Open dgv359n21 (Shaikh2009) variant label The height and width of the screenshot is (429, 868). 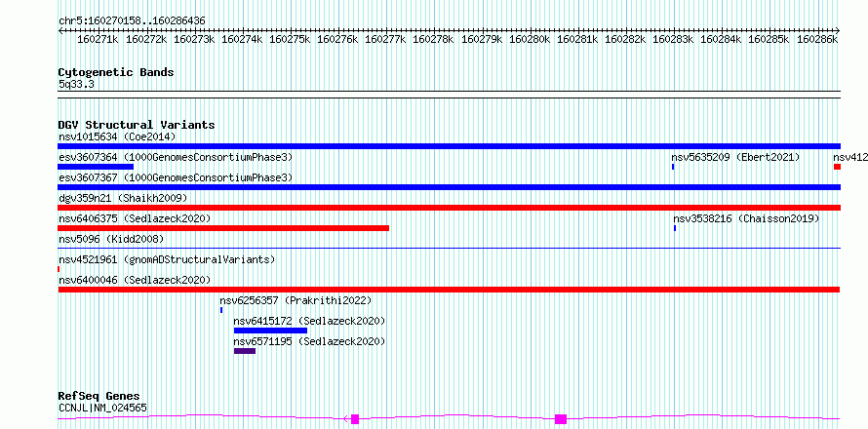click(123, 199)
